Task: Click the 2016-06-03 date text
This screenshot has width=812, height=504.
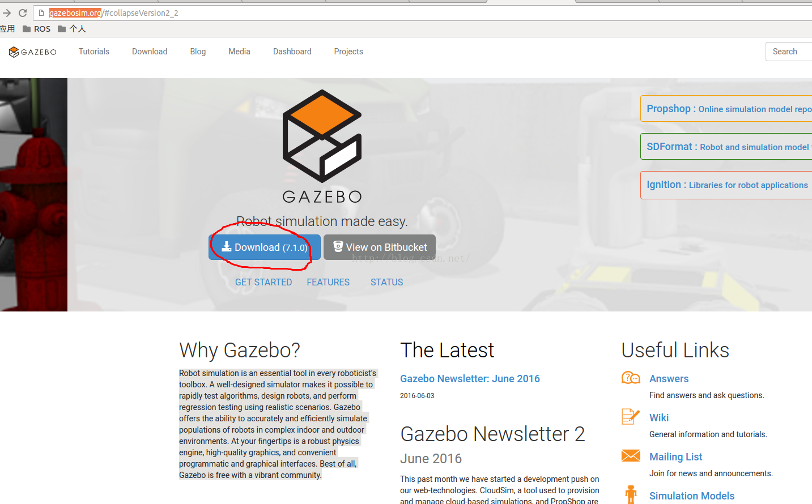Action: pyautogui.click(x=417, y=396)
